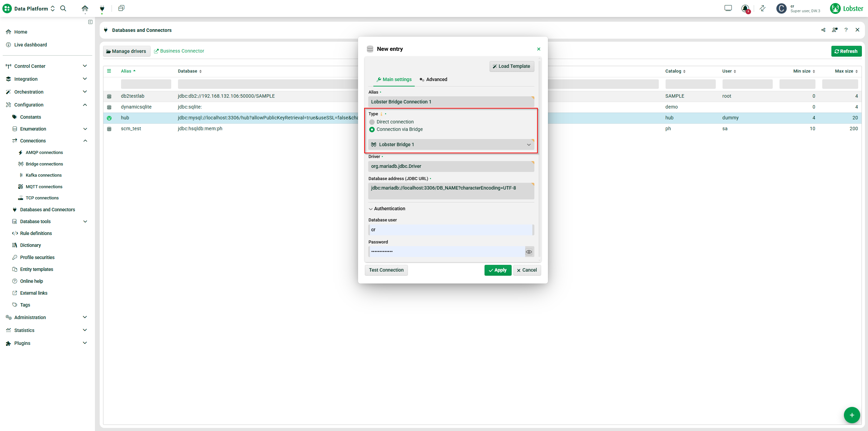Click the search magnifier icon in top bar
The height and width of the screenshot is (431, 868).
[63, 8]
